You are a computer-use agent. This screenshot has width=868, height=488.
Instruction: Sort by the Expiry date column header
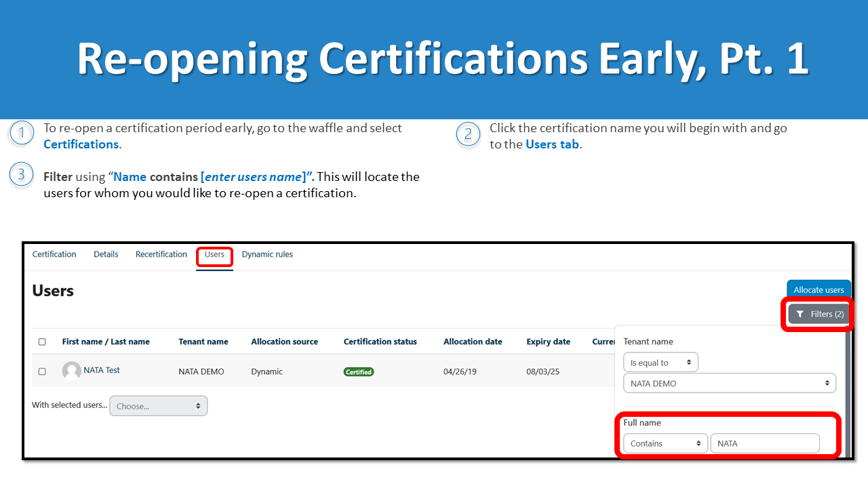pos(548,342)
